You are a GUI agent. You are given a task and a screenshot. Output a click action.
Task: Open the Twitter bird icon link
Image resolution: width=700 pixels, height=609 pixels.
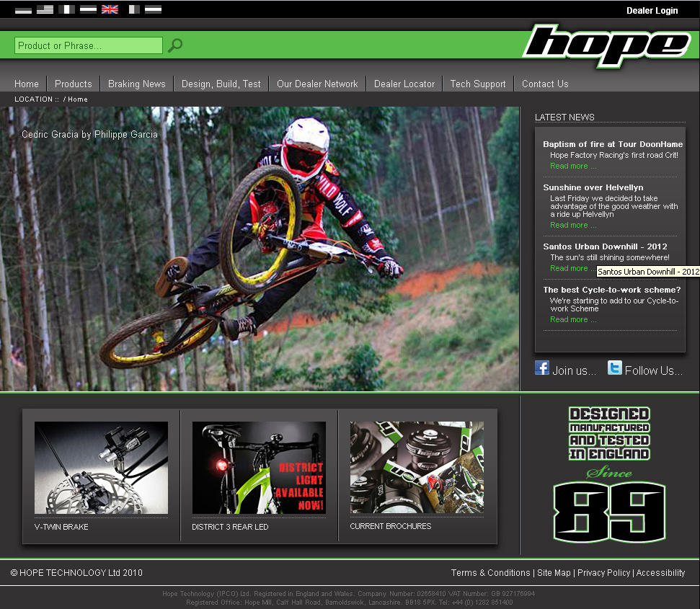coord(615,368)
